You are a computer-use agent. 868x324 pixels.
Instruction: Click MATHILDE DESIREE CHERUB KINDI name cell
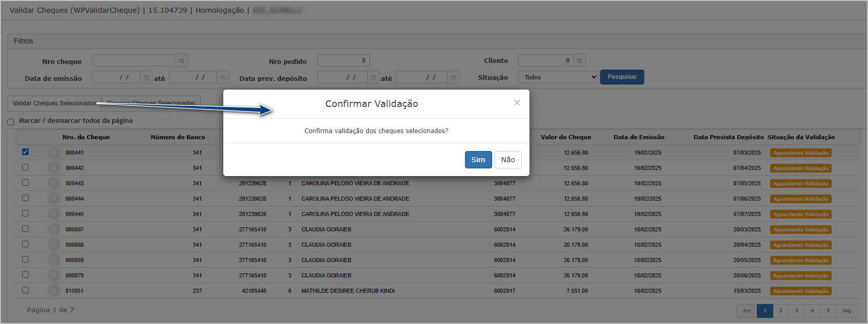pos(348,291)
